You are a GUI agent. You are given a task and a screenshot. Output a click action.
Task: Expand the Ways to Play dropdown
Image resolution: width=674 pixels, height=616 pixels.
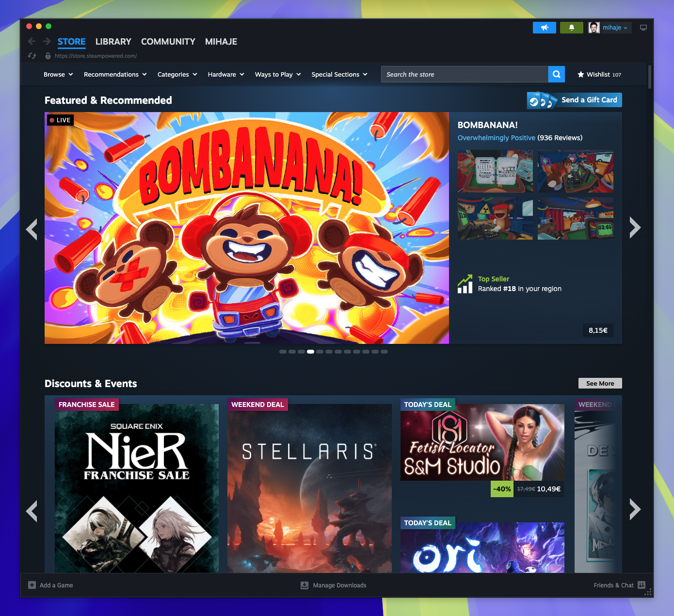(x=278, y=74)
